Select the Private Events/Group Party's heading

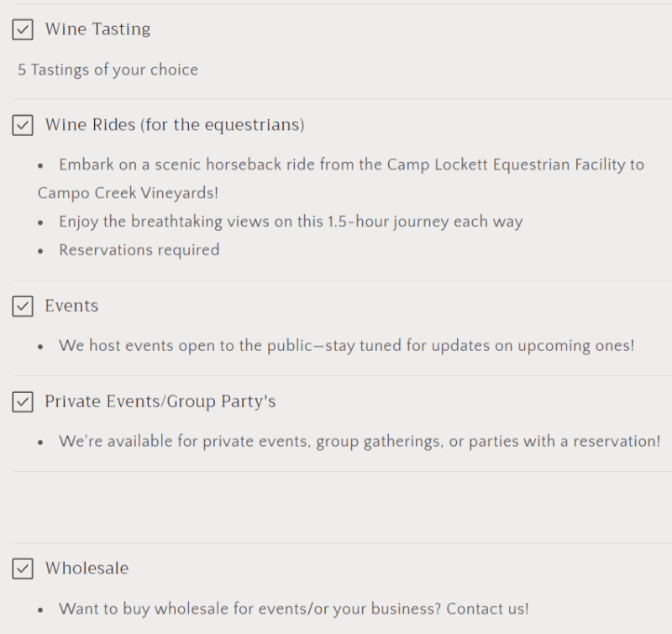point(160,402)
